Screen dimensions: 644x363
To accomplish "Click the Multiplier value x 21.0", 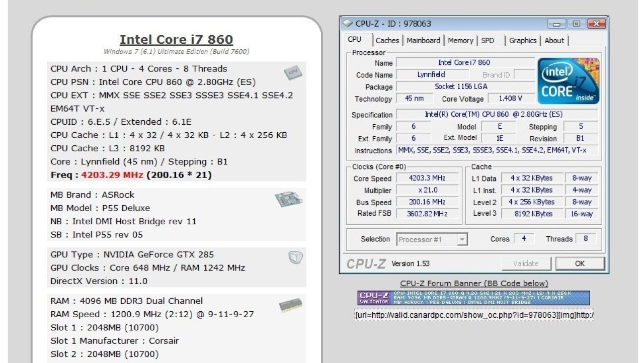I will point(428,191).
